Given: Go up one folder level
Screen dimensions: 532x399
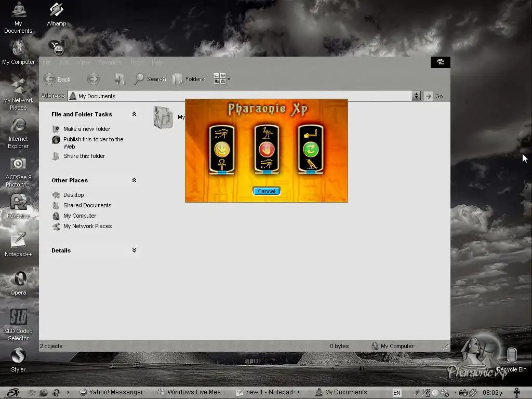Looking at the screenshot, I should pos(119,79).
